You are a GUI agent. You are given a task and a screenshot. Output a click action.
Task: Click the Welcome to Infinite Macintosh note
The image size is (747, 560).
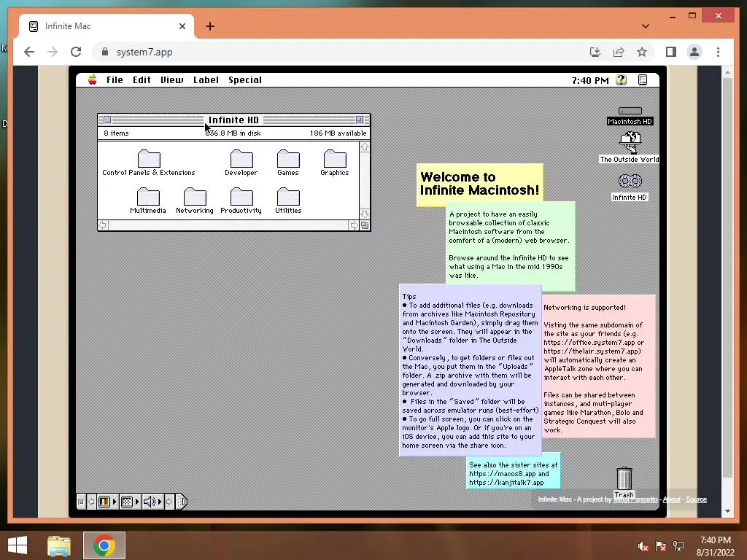(x=479, y=183)
